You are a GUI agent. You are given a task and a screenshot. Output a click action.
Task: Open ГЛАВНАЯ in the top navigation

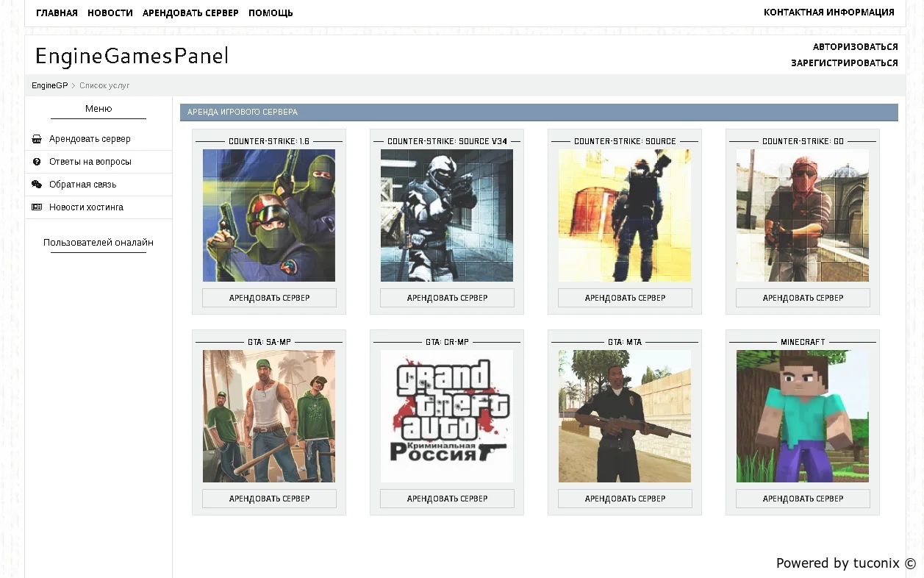pos(57,13)
